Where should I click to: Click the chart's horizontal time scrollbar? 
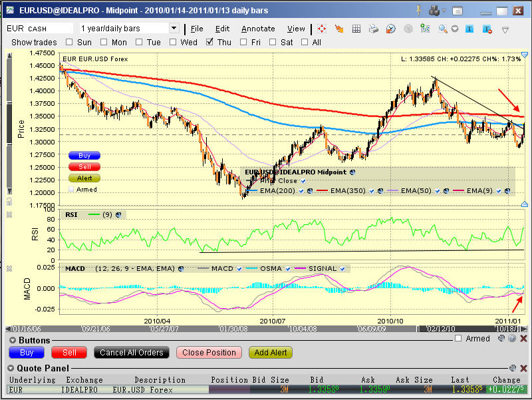[266, 329]
